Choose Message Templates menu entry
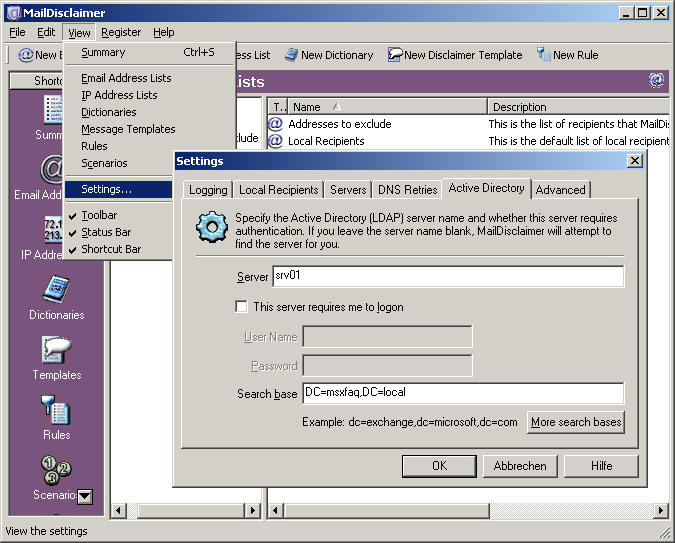The image size is (675, 543). coord(149,129)
